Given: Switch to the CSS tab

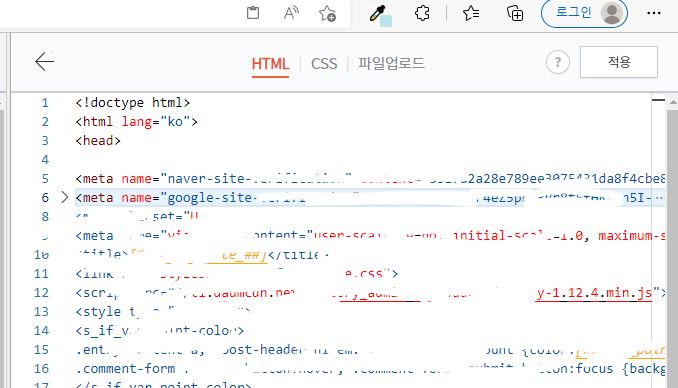Looking at the screenshot, I should tap(324, 64).
